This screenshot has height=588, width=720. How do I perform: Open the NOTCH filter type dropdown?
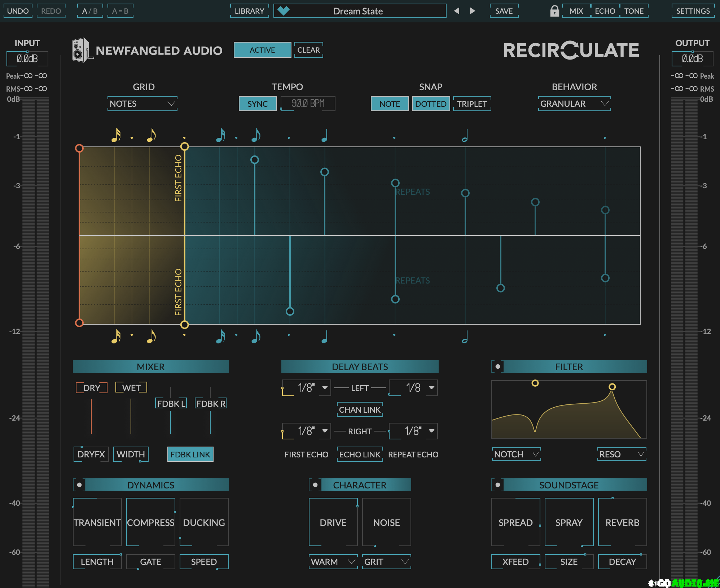[x=516, y=454]
